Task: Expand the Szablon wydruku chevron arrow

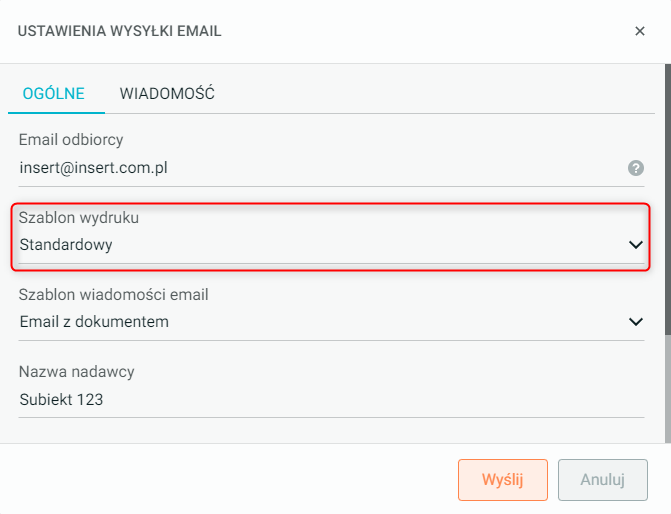Action: [x=635, y=244]
